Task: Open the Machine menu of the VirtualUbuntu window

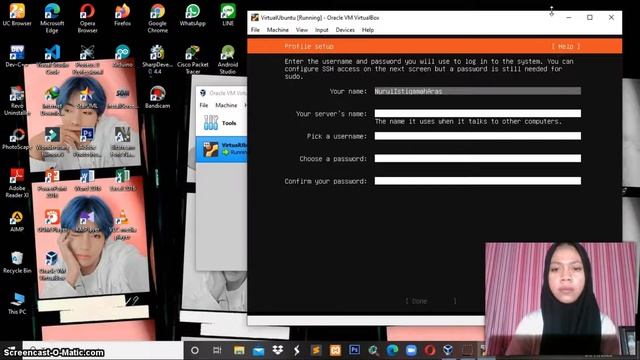Action: pyautogui.click(x=278, y=30)
